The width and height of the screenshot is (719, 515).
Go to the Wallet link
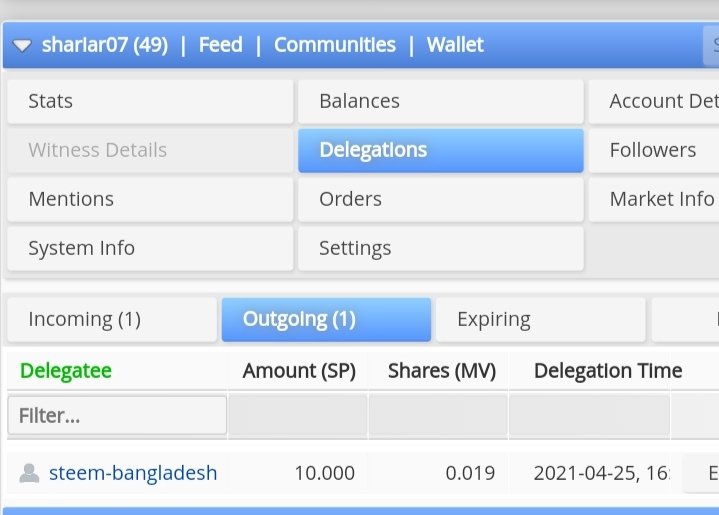455,45
